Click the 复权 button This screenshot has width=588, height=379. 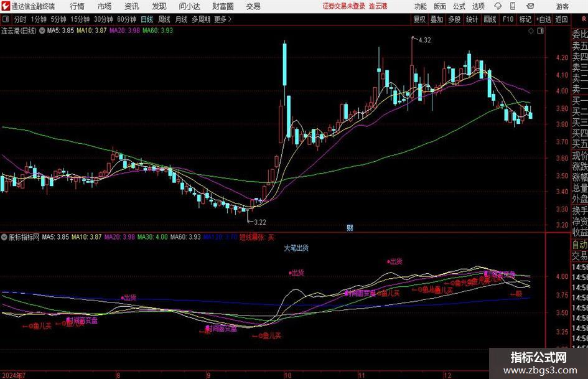click(419, 19)
